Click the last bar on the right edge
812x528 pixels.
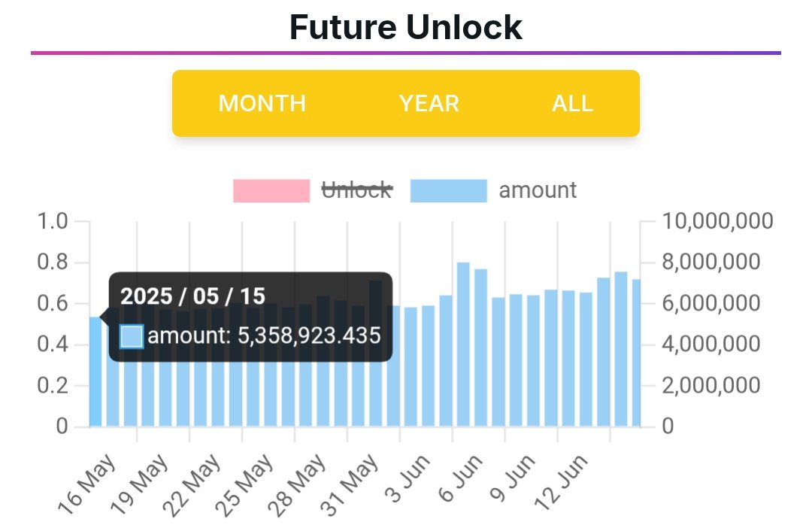pos(636,354)
